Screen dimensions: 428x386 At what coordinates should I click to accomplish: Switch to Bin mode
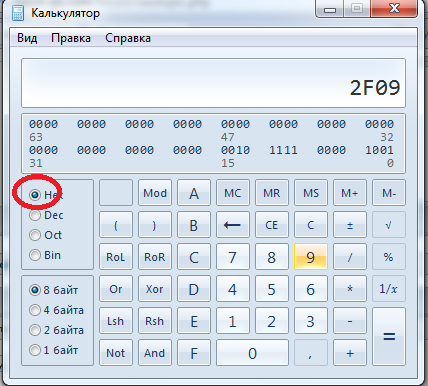point(45,255)
